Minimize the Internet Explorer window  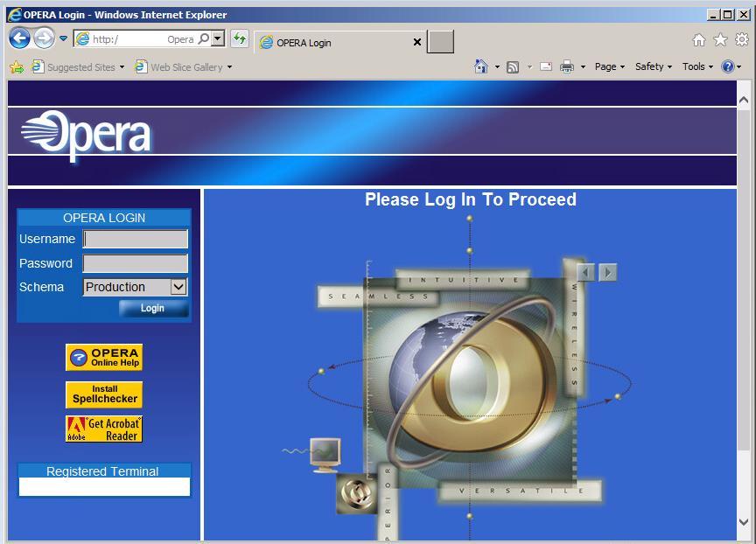click(714, 15)
